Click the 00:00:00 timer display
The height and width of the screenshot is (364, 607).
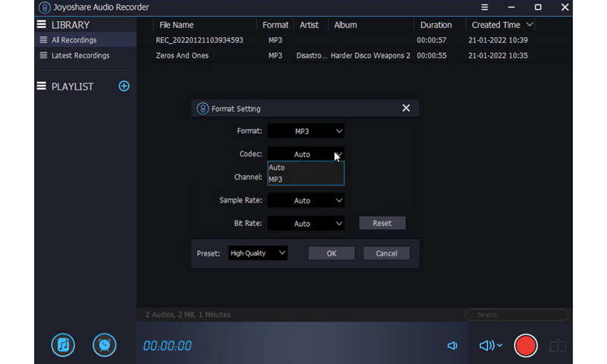[x=167, y=346]
